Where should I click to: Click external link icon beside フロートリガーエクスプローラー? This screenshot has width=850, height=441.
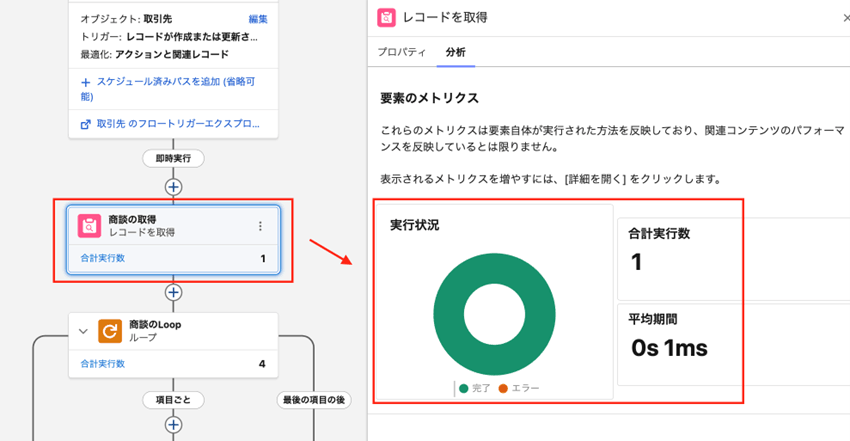87,125
